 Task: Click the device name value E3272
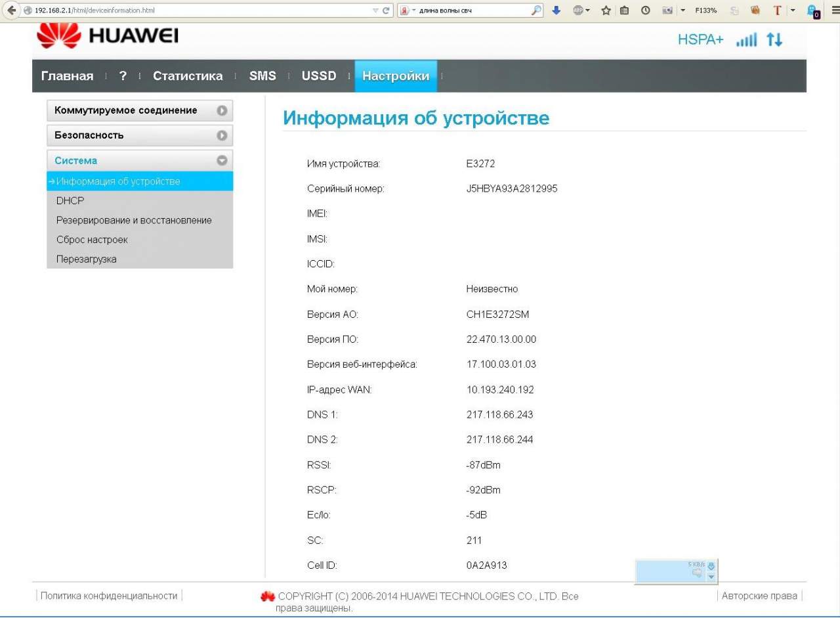[x=480, y=164]
